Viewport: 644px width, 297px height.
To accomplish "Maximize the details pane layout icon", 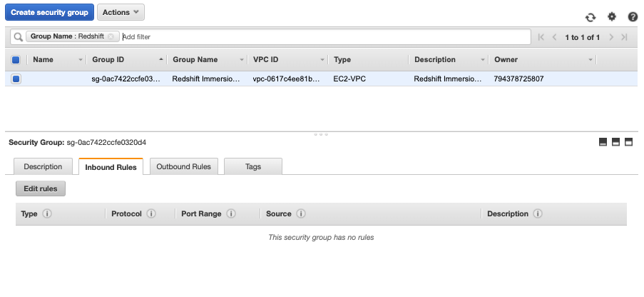I will point(628,142).
